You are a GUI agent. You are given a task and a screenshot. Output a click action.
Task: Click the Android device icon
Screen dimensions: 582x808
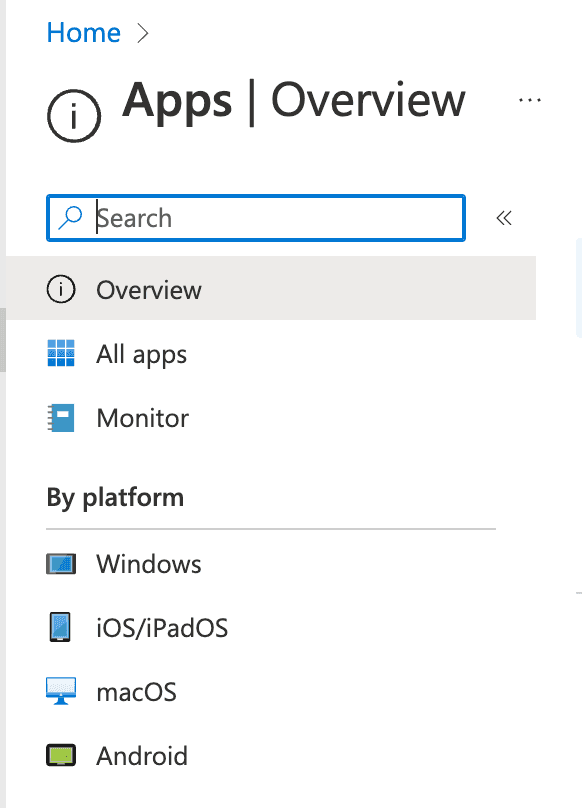[61, 755]
